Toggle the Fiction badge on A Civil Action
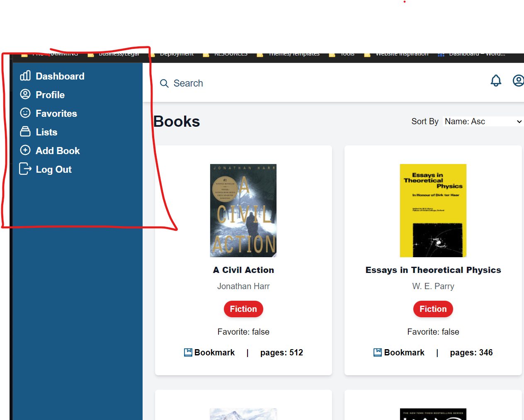Screen dimensions: 524x420 point(243,309)
